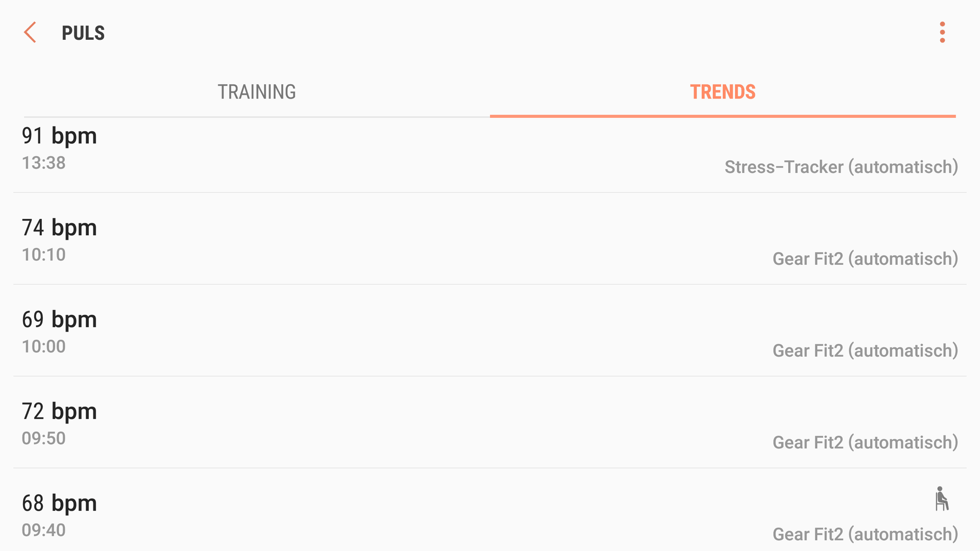The height and width of the screenshot is (551, 980).
Task: Click the PULS screen title
Action: (x=83, y=33)
